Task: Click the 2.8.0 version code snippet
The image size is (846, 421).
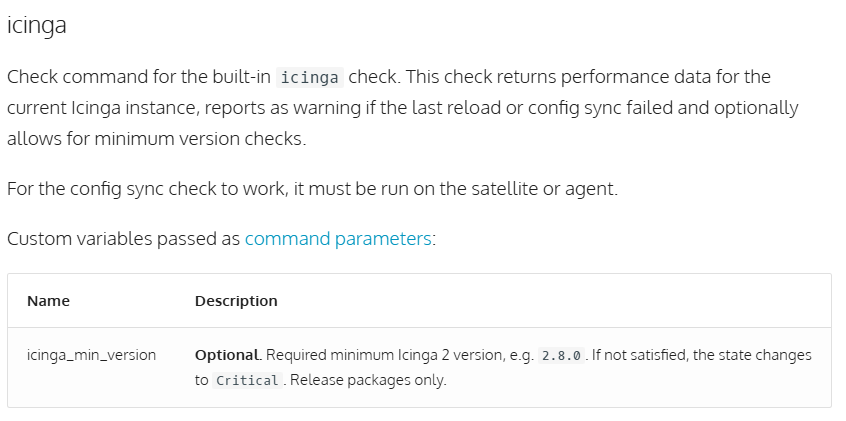Action: (561, 356)
